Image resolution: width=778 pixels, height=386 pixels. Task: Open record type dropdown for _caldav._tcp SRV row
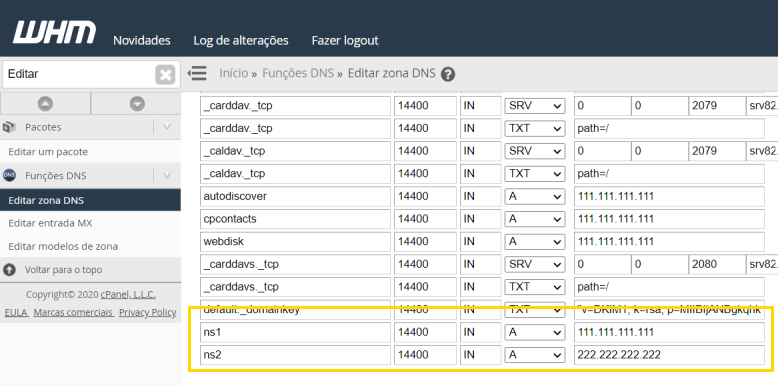[x=534, y=151]
